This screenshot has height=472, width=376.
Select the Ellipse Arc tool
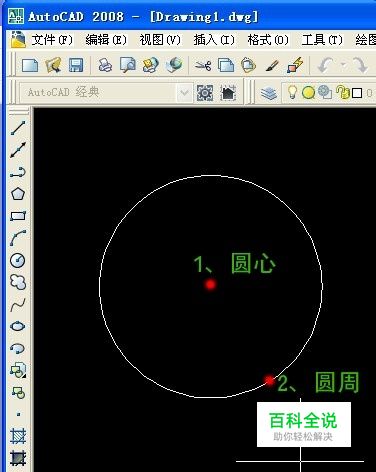click(x=18, y=348)
